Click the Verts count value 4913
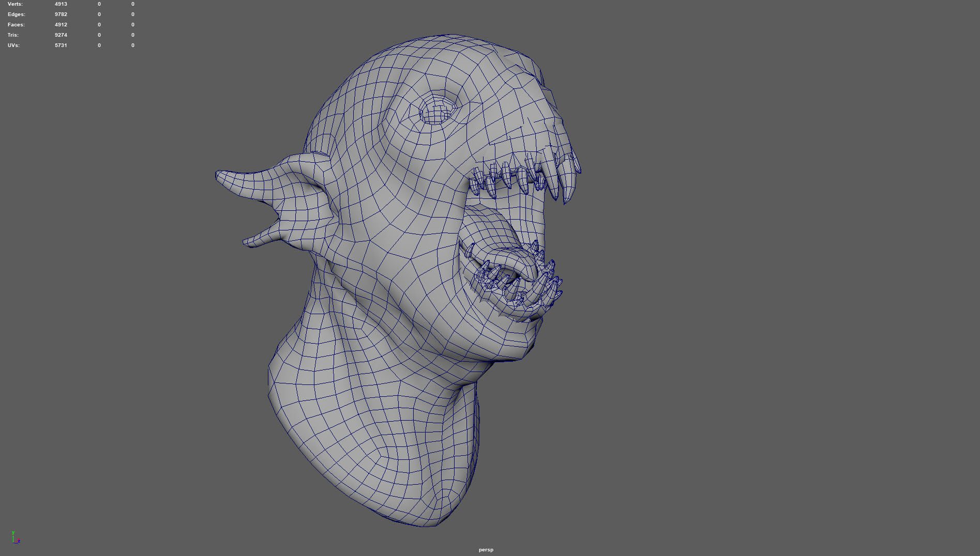 (x=61, y=4)
